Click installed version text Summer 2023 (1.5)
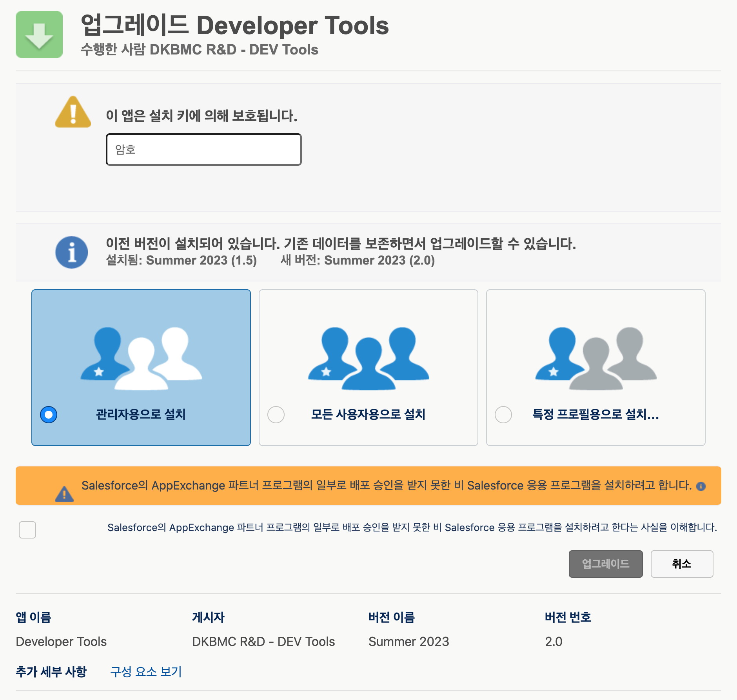The width and height of the screenshot is (737, 700). click(x=182, y=260)
